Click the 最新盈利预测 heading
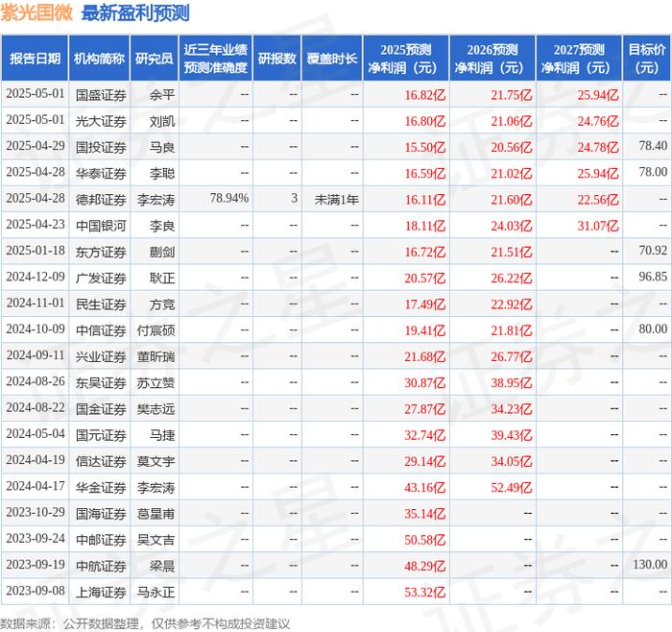 pos(135,12)
